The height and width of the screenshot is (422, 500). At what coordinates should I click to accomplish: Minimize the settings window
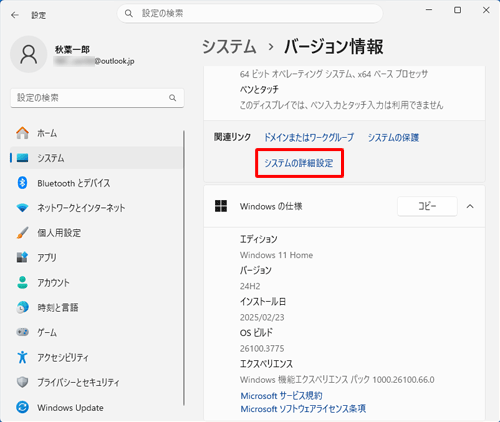point(429,10)
